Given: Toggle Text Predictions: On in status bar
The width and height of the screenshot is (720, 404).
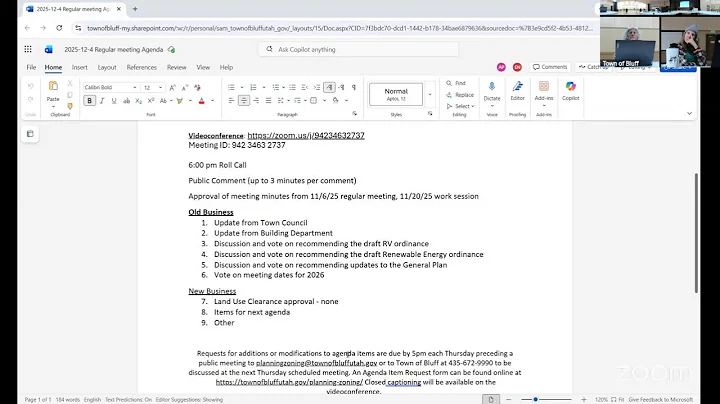Looking at the screenshot, I should coord(129,400).
